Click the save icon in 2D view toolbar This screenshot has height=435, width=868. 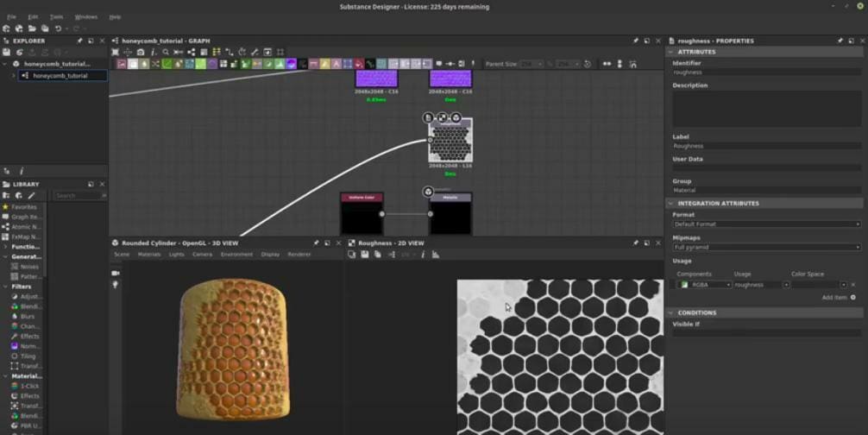coord(365,255)
